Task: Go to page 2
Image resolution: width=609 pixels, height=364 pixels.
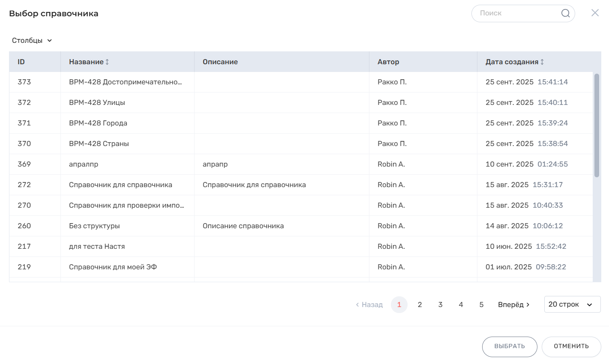Action: 420,304
